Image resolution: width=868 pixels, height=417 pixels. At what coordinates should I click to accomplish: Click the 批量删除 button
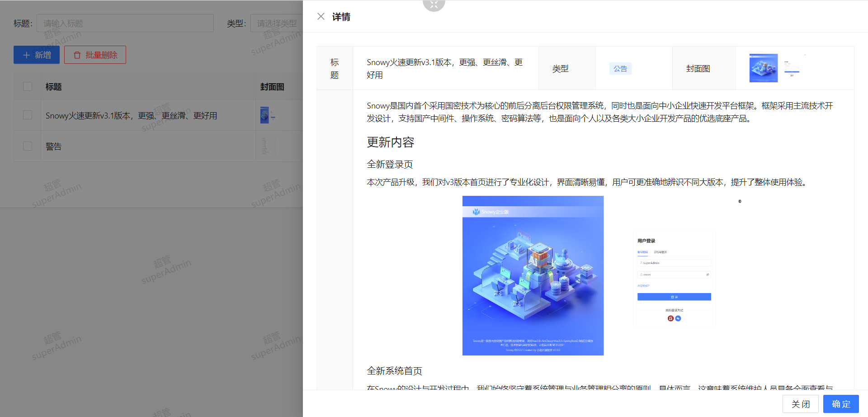tap(95, 55)
